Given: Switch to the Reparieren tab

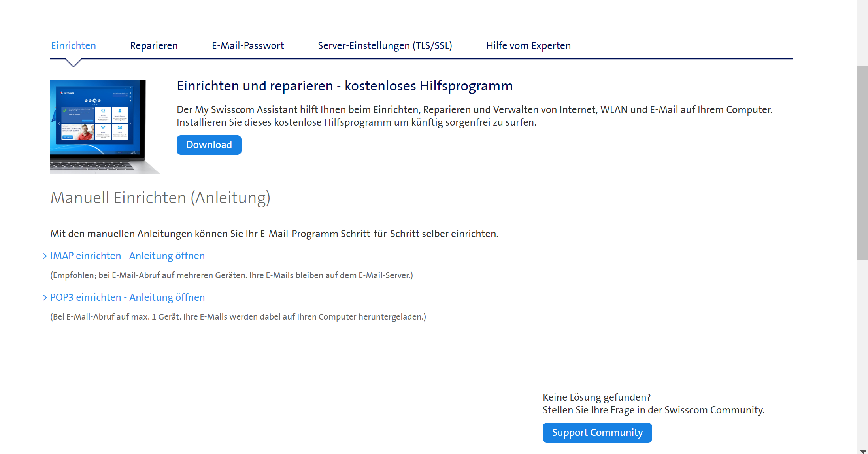Looking at the screenshot, I should click(x=154, y=45).
